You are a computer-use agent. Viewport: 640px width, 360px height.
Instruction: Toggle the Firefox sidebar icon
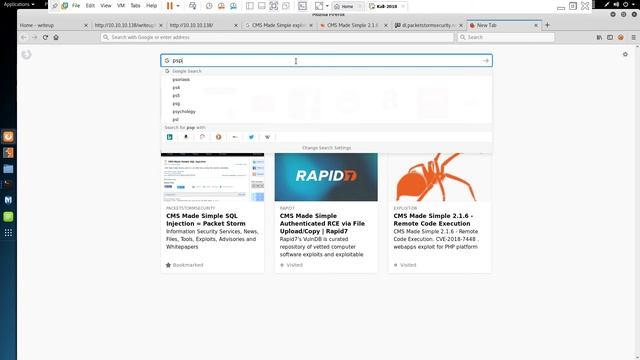(x=610, y=37)
